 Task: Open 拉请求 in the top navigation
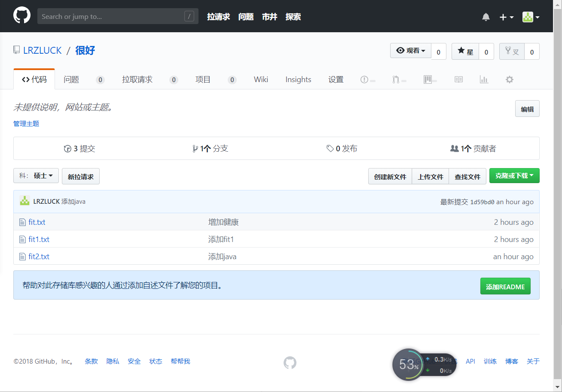(218, 17)
